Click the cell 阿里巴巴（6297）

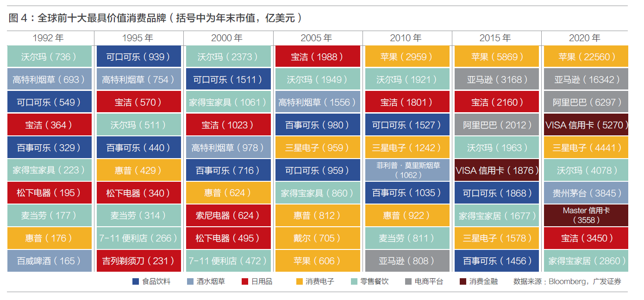pyautogui.click(x=586, y=102)
